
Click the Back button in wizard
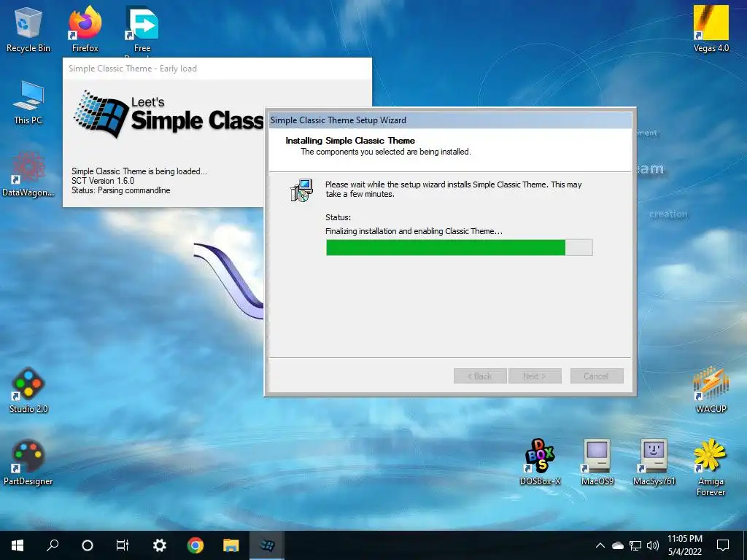tap(480, 376)
